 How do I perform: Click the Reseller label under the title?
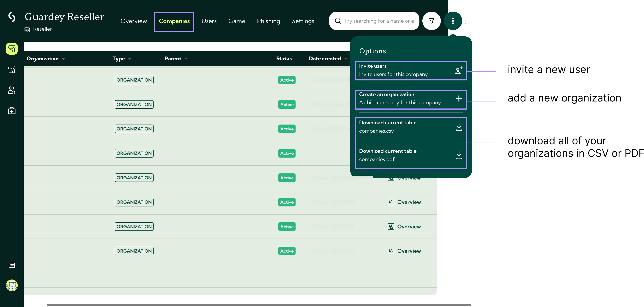43,29
